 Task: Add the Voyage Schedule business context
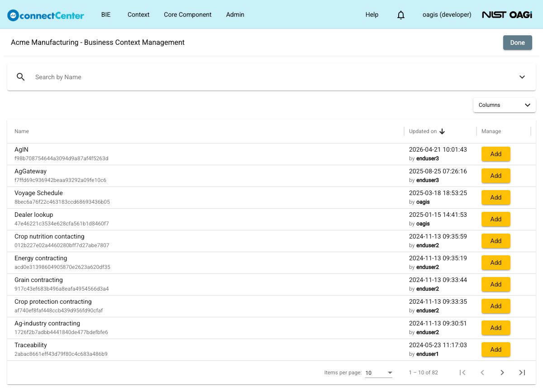coord(496,197)
